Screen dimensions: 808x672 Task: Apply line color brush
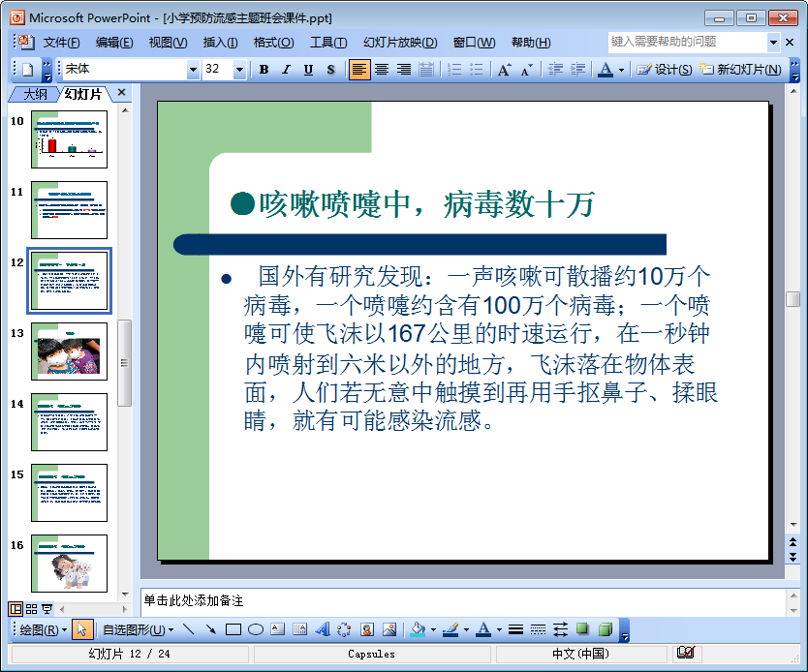pos(451,629)
